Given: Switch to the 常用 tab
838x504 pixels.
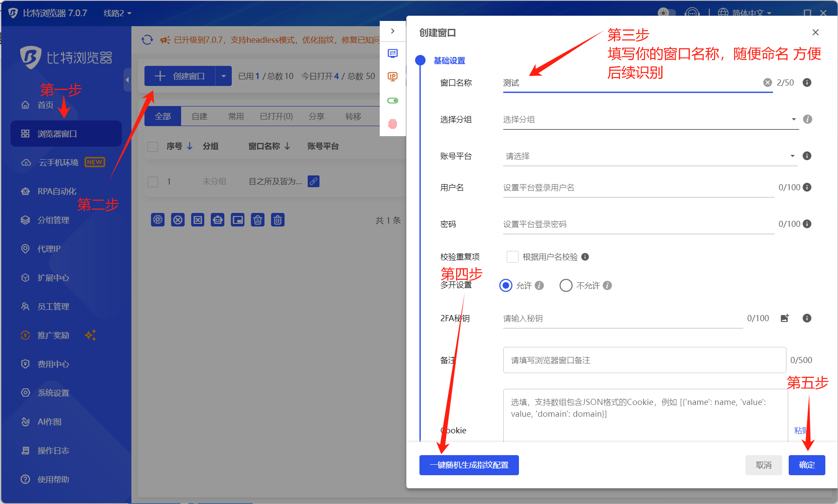Looking at the screenshot, I should (x=236, y=116).
